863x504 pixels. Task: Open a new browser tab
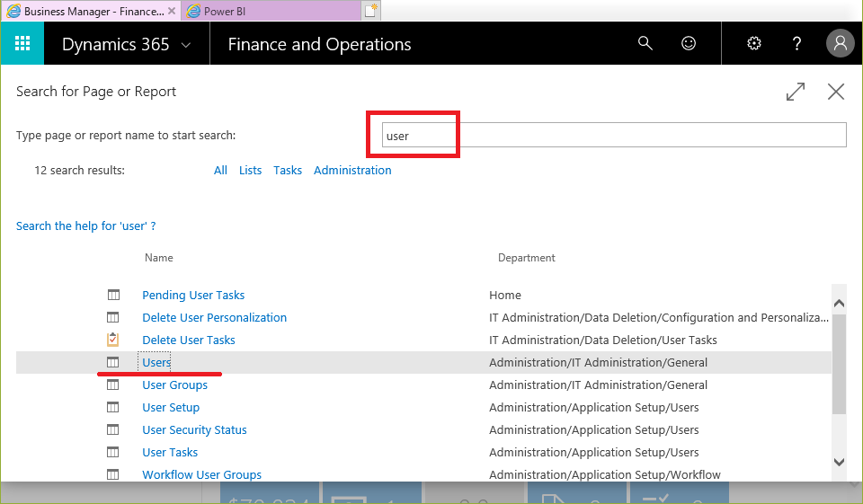(x=371, y=11)
